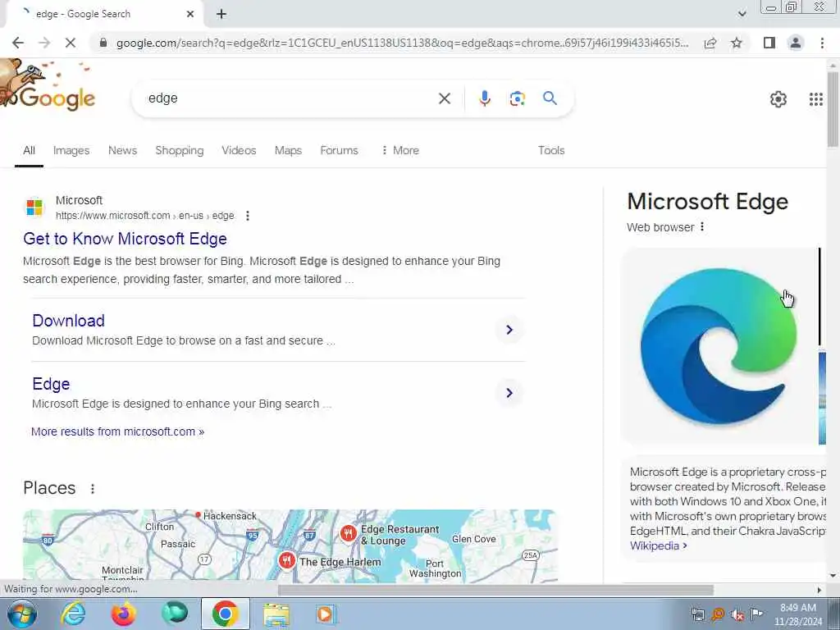Stop loading the page with X button
Image resolution: width=840 pixels, height=630 pixels.
(x=71, y=43)
